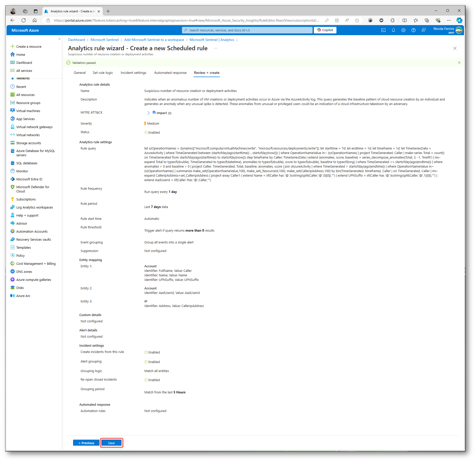The height and width of the screenshot is (462, 476).
Task: Open the notifications bell icon
Action: click(393, 30)
